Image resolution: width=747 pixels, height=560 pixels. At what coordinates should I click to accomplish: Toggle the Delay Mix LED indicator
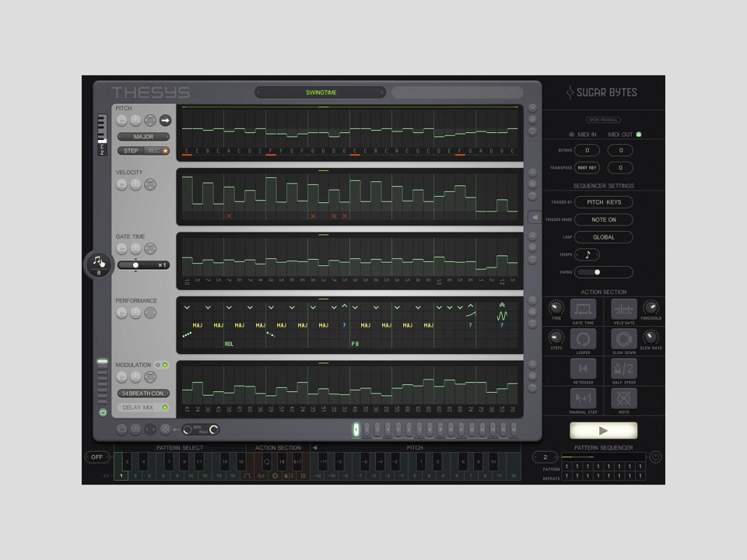click(x=165, y=408)
